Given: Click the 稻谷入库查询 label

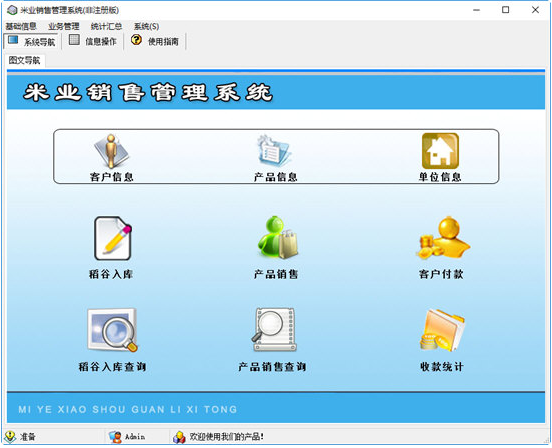Looking at the screenshot, I should [112, 367].
